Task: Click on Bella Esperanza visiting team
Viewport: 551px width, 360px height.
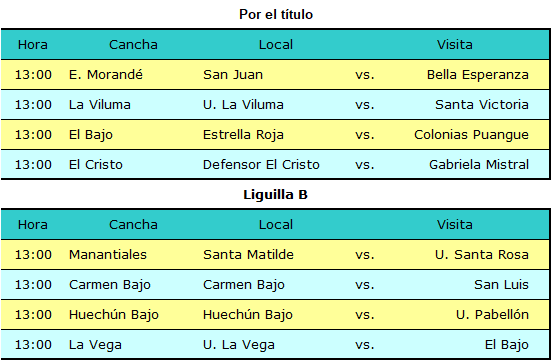Action: tap(478, 75)
